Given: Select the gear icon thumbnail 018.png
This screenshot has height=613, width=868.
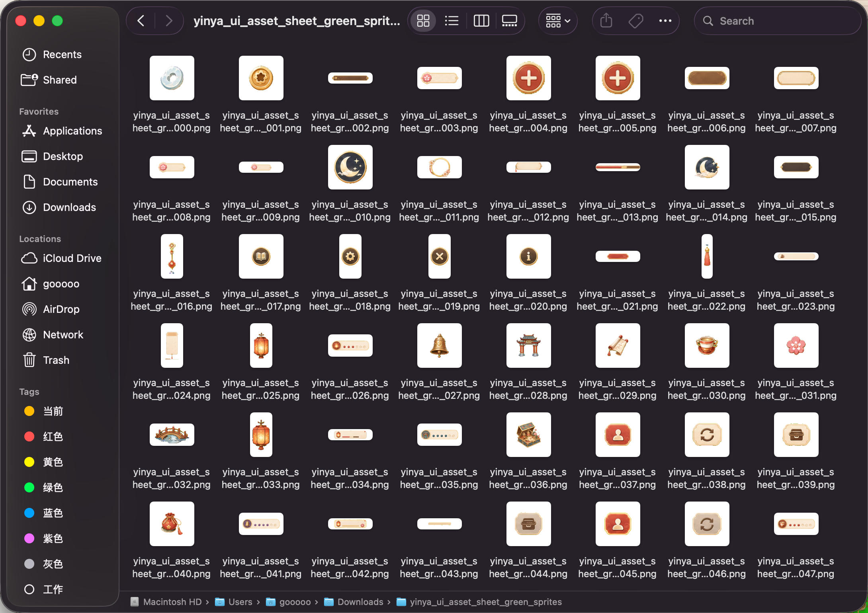Looking at the screenshot, I should [350, 256].
